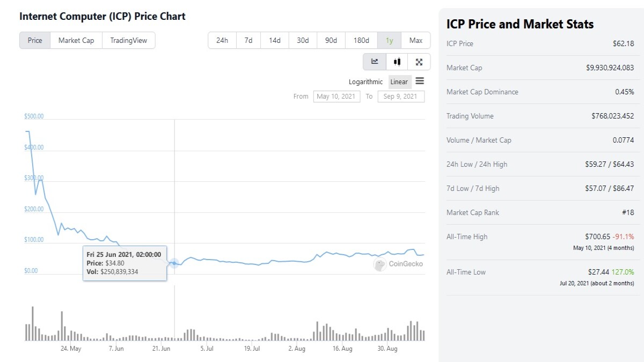The height and width of the screenshot is (362, 644).
Task: Edit the To date Sep 9, 2021
Action: (x=401, y=97)
